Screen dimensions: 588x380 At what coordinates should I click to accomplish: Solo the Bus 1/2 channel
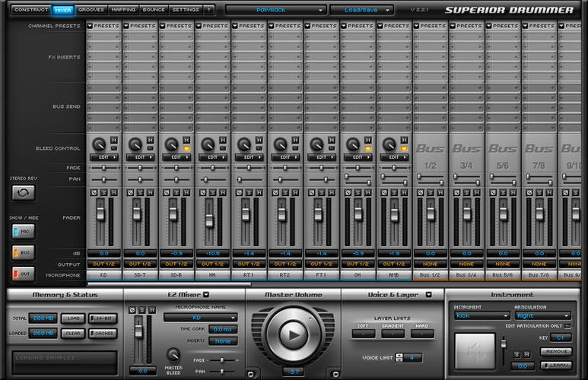point(431,192)
